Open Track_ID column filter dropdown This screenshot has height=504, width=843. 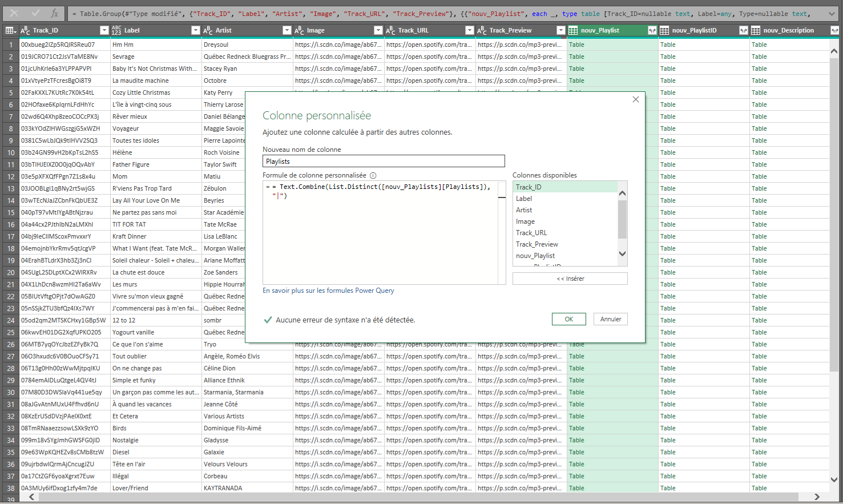[x=104, y=30]
